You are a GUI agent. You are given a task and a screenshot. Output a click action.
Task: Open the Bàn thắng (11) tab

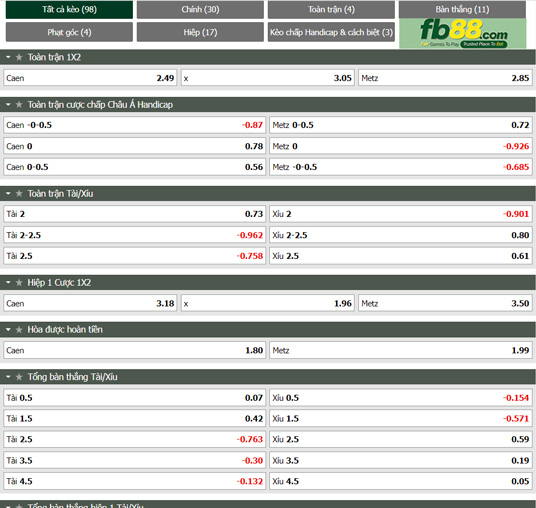pyautogui.click(x=462, y=10)
